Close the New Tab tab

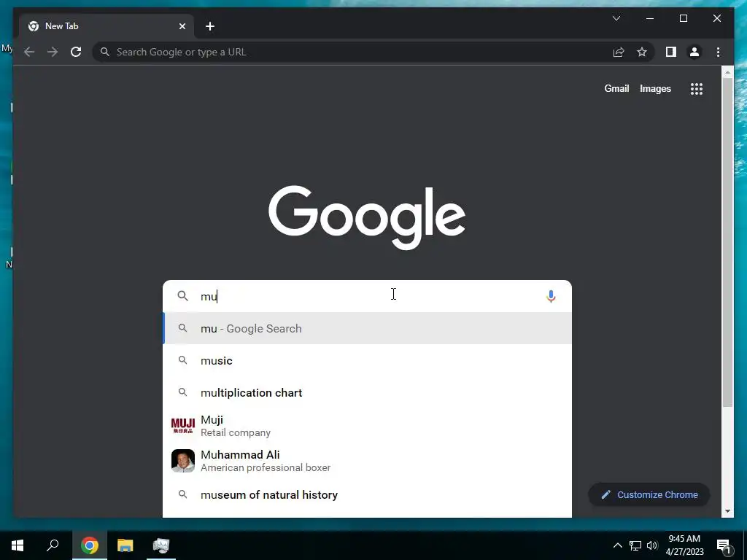click(x=182, y=26)
